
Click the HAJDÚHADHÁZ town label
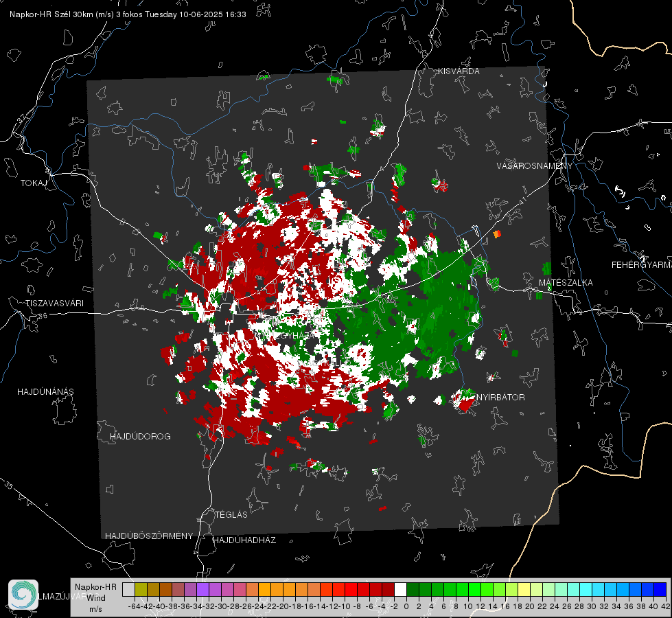[x=244, y=540]
